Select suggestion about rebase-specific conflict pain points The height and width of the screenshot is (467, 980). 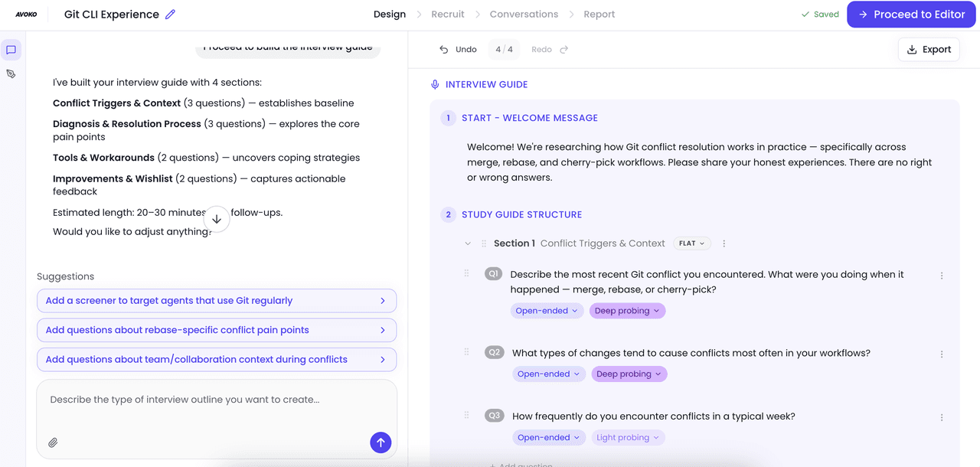[x=217, y=329]
